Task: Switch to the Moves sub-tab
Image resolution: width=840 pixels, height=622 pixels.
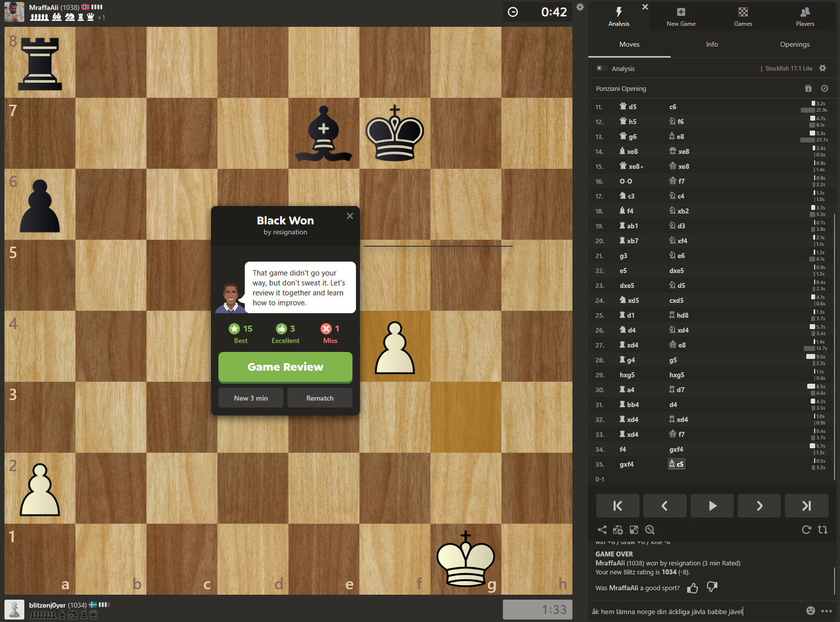Action: pyautogui.click(x=630, y=44)
